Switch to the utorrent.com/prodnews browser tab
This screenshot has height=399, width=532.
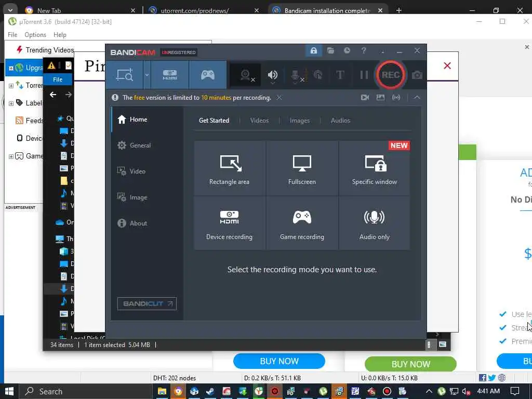(203, 10)
